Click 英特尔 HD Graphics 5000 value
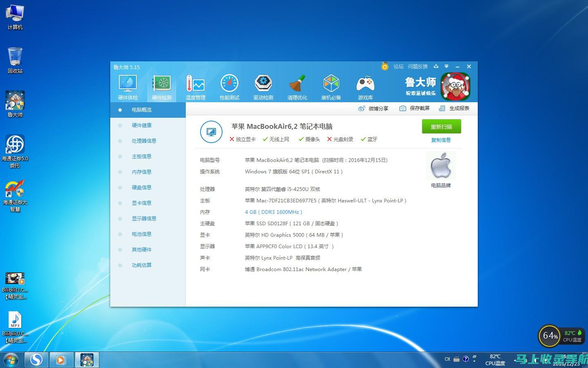Screen dimensions: 588x368 point(294,235)
